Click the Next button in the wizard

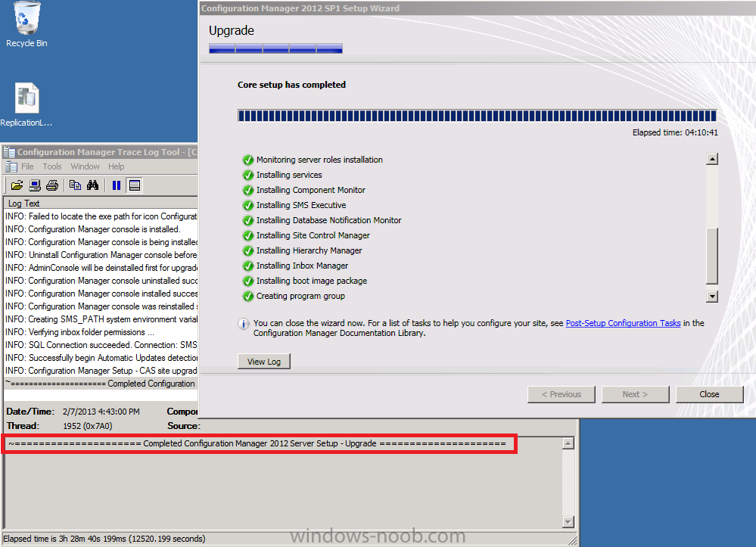pyautogui.click(x=636, y=394)
